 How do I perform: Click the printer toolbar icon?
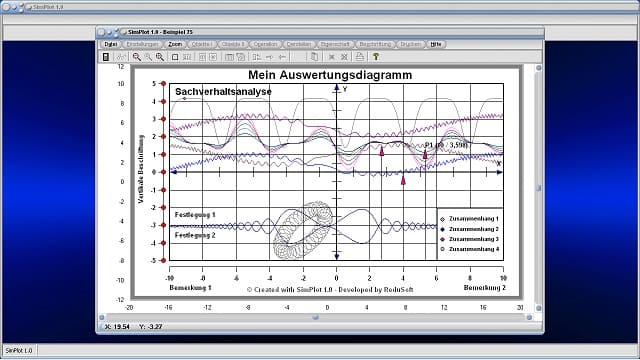pos(360,57)
